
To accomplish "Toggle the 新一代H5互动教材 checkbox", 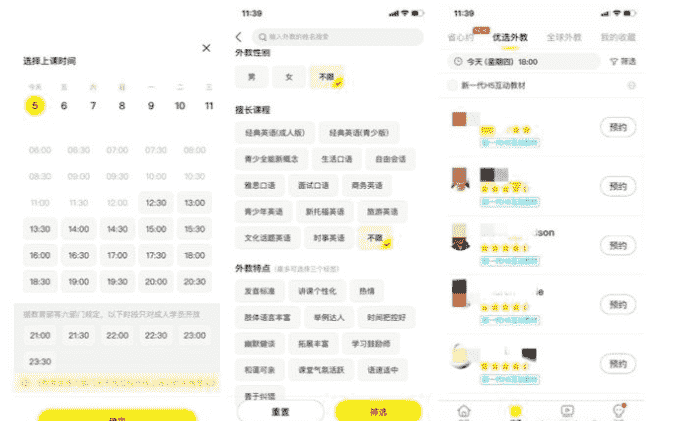I will (x=452, y=85).
